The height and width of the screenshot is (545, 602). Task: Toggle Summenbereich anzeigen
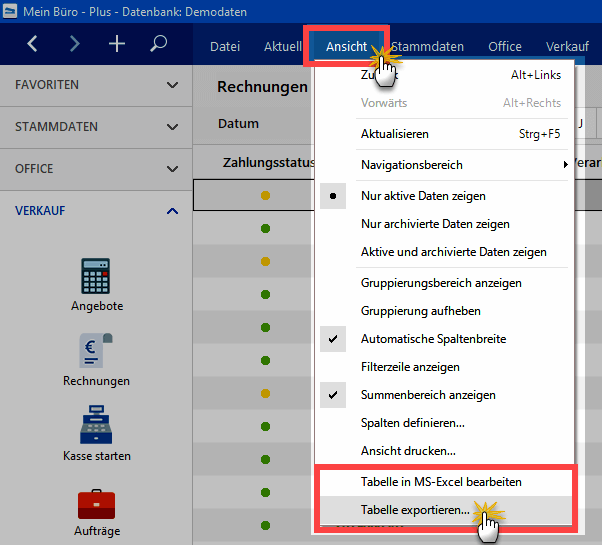click(444, 395)
